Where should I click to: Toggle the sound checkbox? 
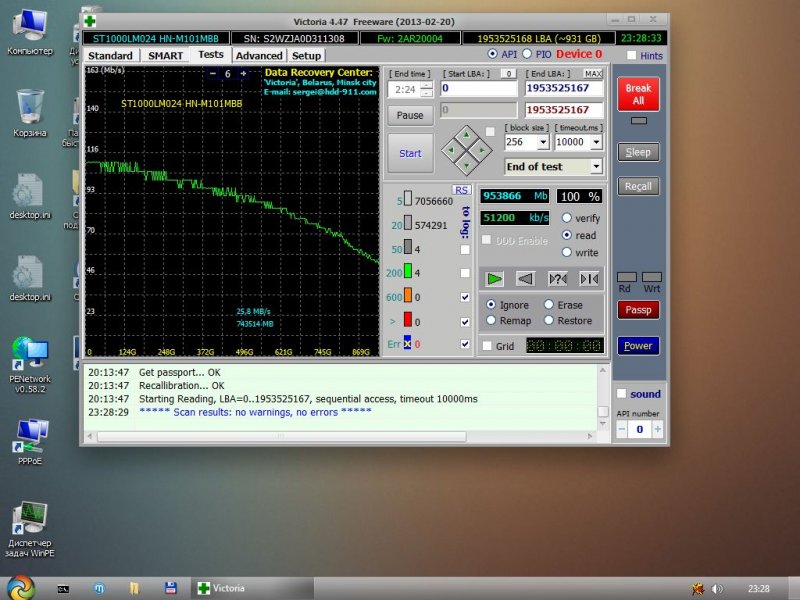click(621, 394)
